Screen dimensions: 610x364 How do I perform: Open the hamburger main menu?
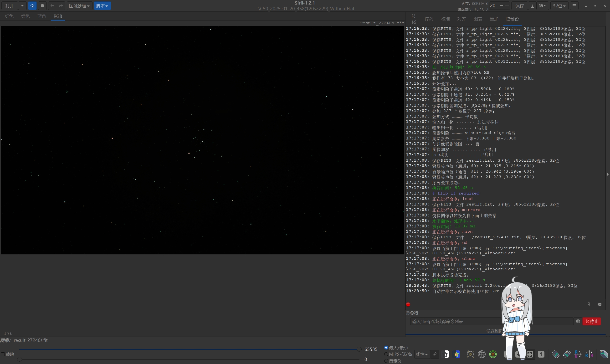click(574, 6)
